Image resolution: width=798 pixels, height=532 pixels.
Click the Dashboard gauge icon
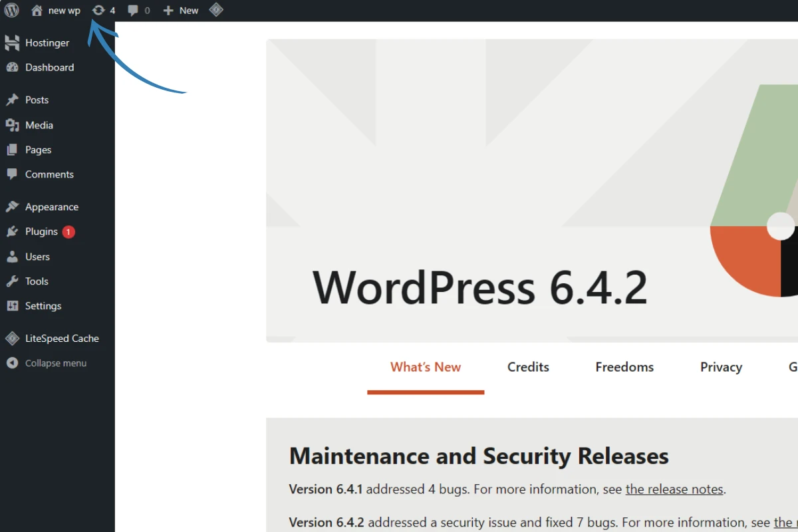[12, 67]
